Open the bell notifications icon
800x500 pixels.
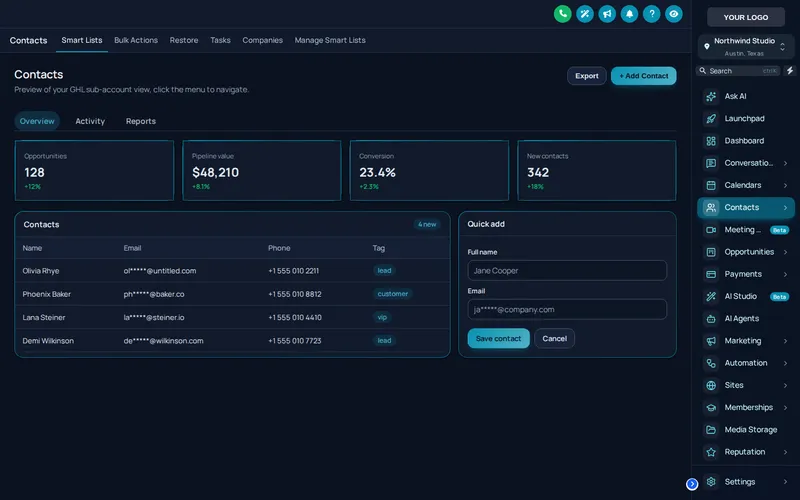(629, 14)
